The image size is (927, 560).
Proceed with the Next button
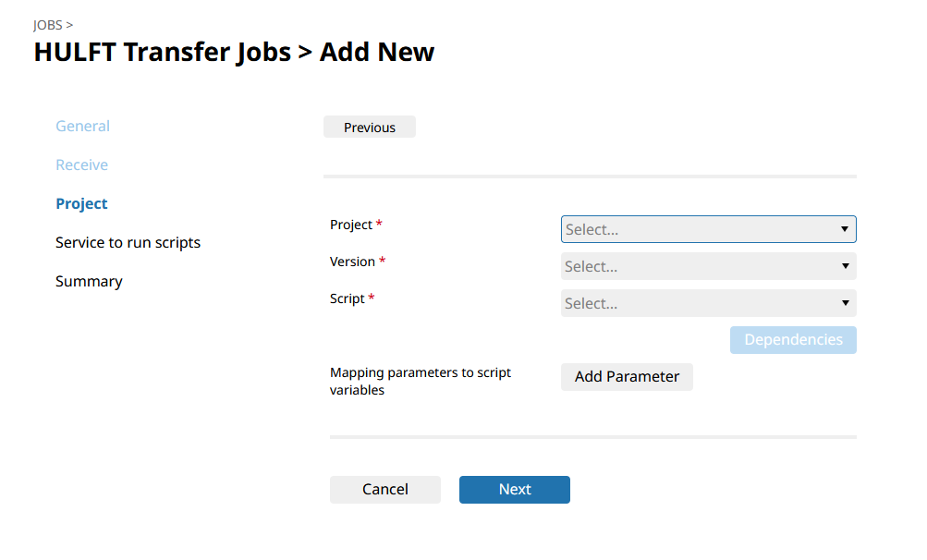coord(514,490)
